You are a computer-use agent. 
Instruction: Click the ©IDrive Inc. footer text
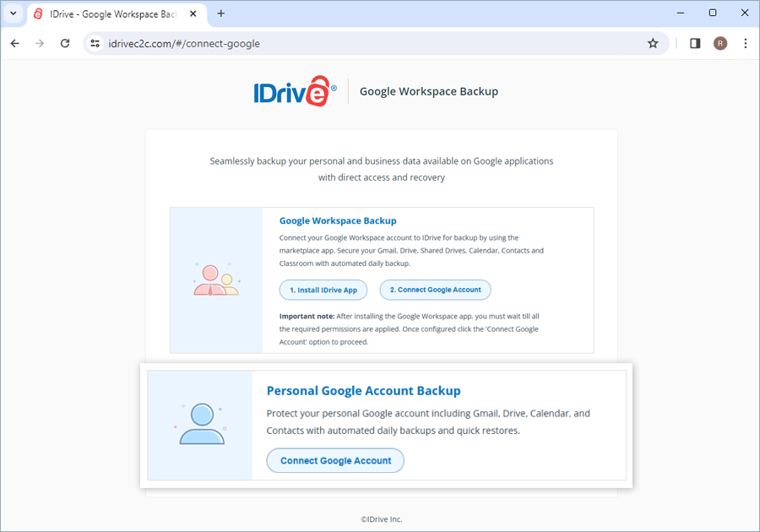click(x=382, y=519)
